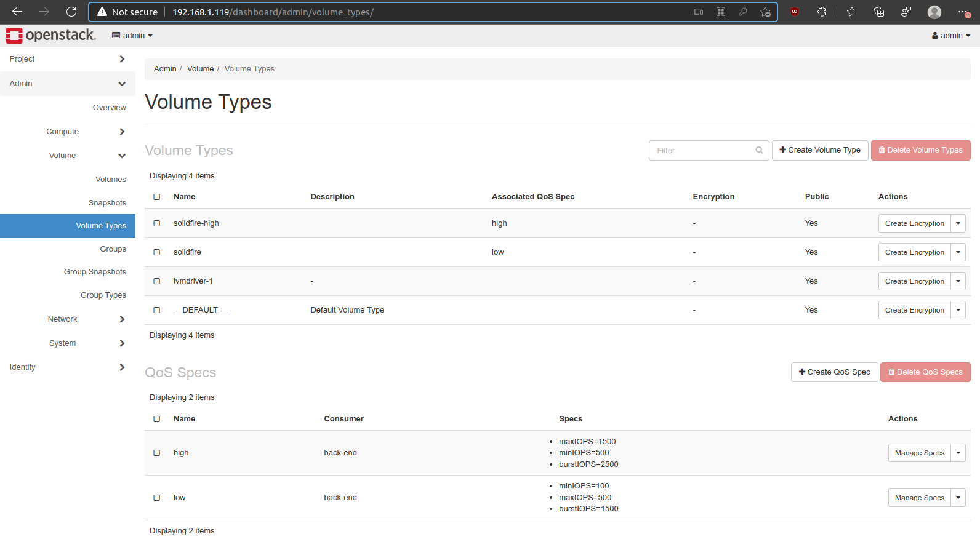This screenshot has height=550, width=980.
Task: Open browser settings and more menu
Action: (x=964, y=12)
